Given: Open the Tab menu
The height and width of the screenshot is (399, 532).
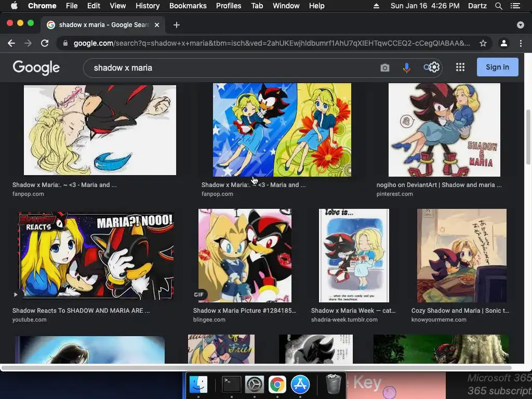Looking at the screenshot, I should pyautogui.click(x=257, y=6).
